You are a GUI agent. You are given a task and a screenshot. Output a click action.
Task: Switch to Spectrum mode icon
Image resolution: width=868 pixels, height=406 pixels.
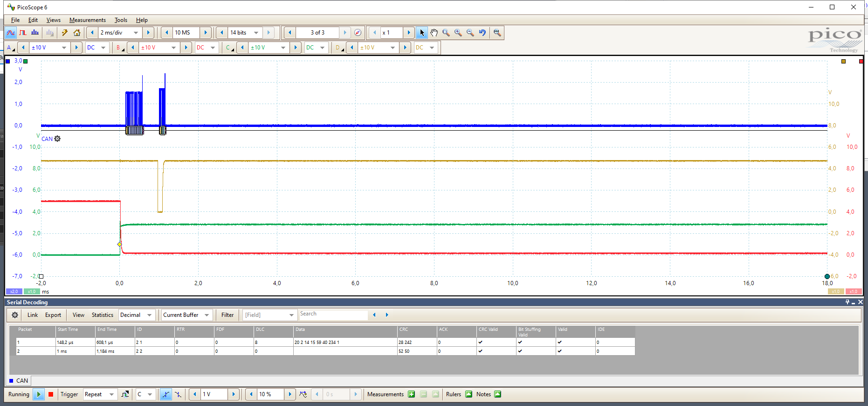point(35,33)
